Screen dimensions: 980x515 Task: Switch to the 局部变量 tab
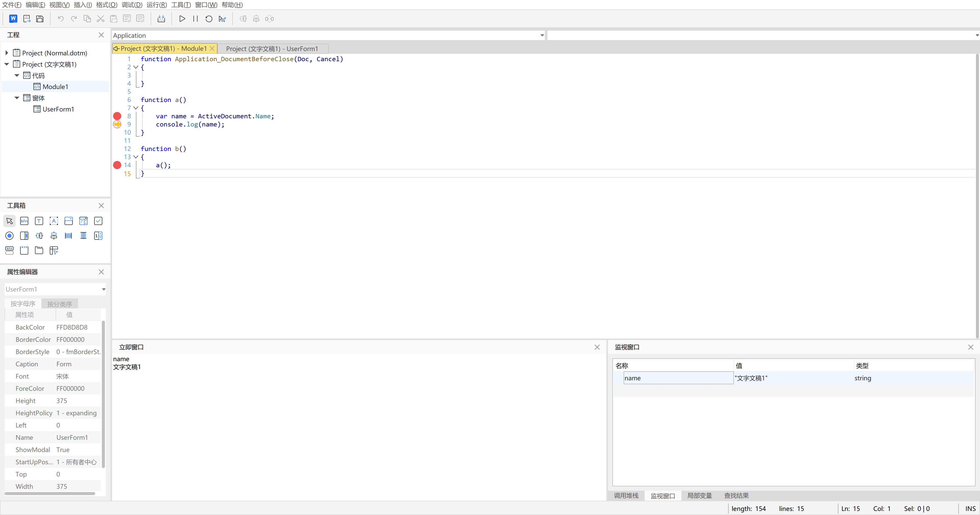click(699, 496)
